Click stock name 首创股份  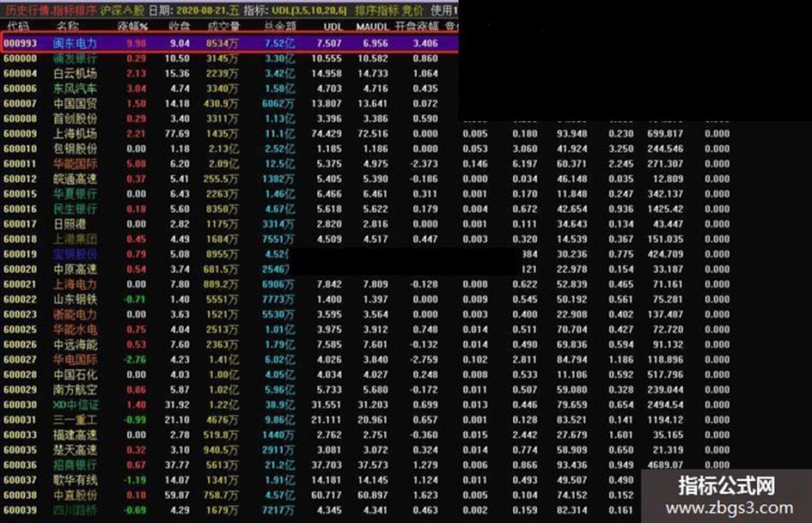click(75, 119)
